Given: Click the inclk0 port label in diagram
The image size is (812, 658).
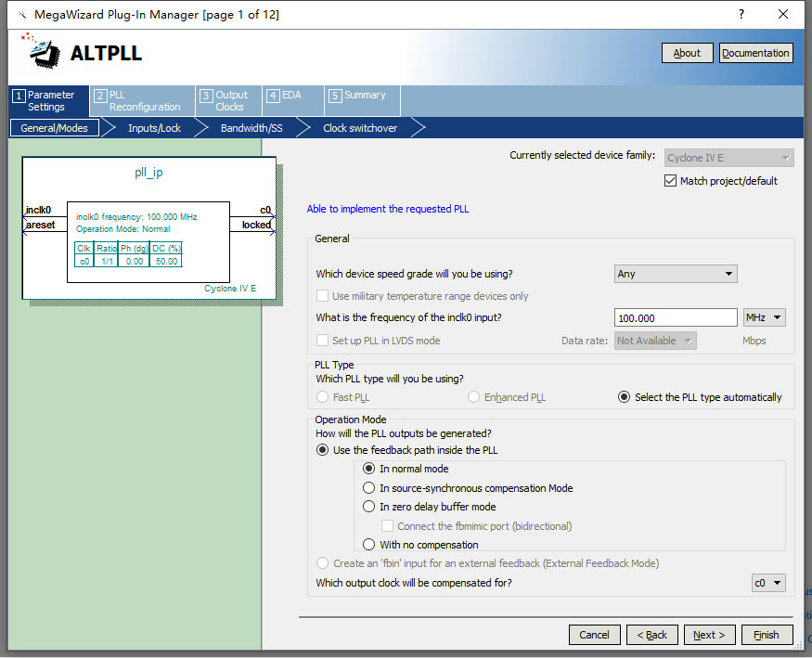Looking at the screenshot, I should click(38, 210).
